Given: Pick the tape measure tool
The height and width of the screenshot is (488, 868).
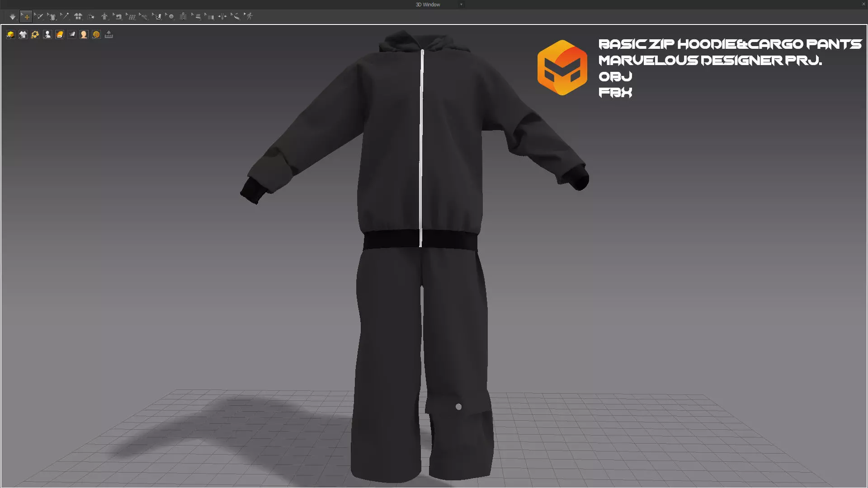Looking at the screenshot, I should [x=236, y=17].
